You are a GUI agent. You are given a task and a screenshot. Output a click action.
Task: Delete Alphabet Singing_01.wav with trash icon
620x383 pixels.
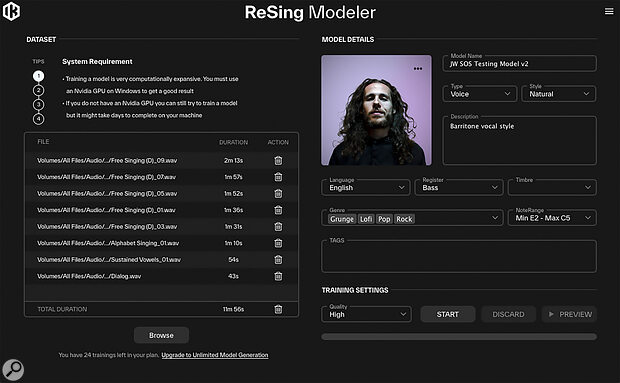click(278, 243)
